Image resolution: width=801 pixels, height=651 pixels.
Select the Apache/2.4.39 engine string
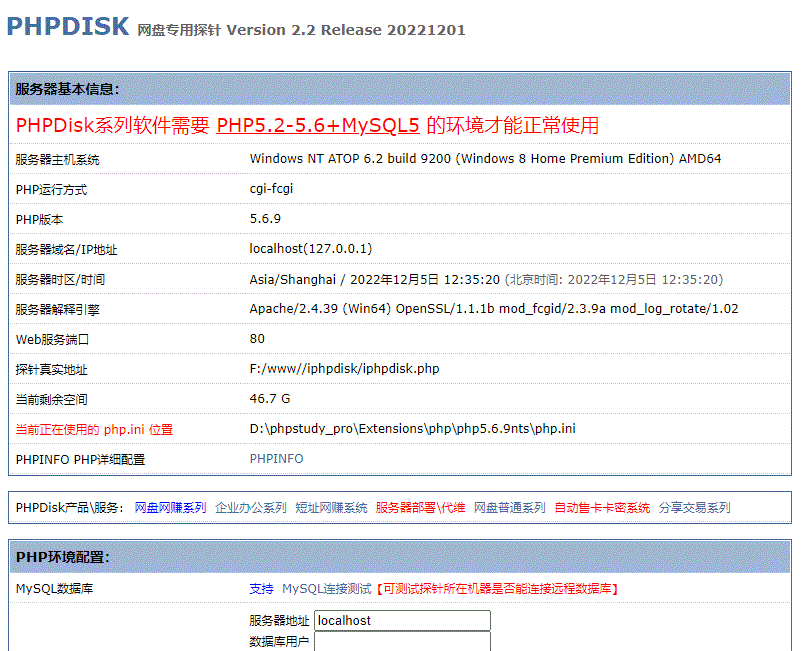[493, 309]
